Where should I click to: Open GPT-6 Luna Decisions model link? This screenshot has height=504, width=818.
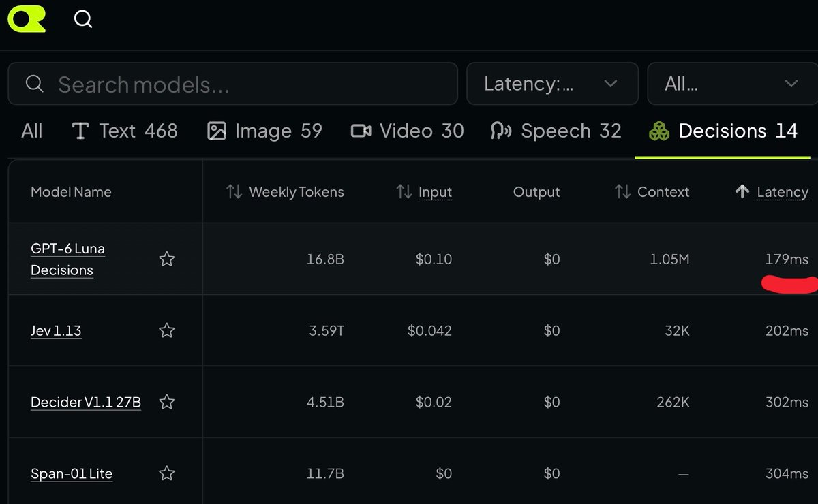pyautogui.click(x=67, y=259)
